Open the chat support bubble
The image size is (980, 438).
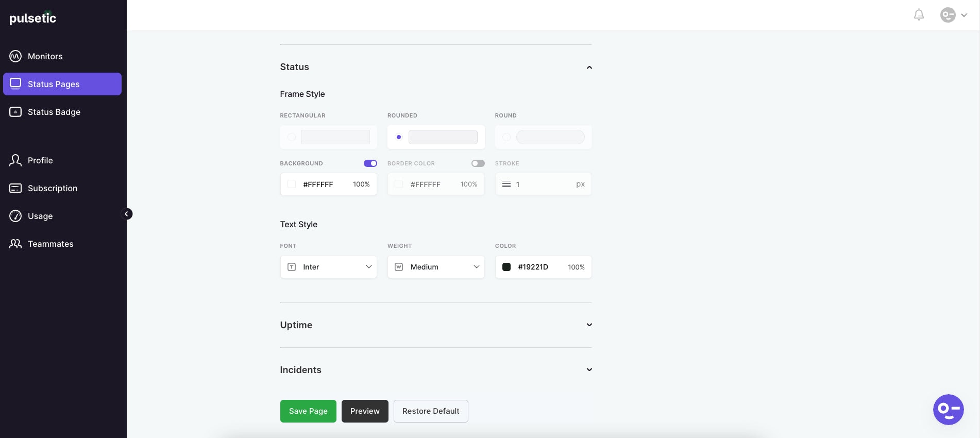(948, 410)
